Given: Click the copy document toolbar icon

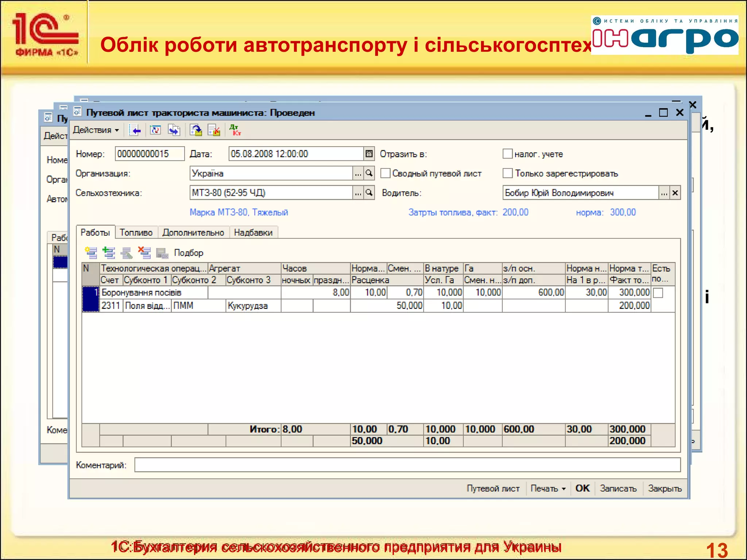Looking at the screenshot, I should [x=174, y=130].
